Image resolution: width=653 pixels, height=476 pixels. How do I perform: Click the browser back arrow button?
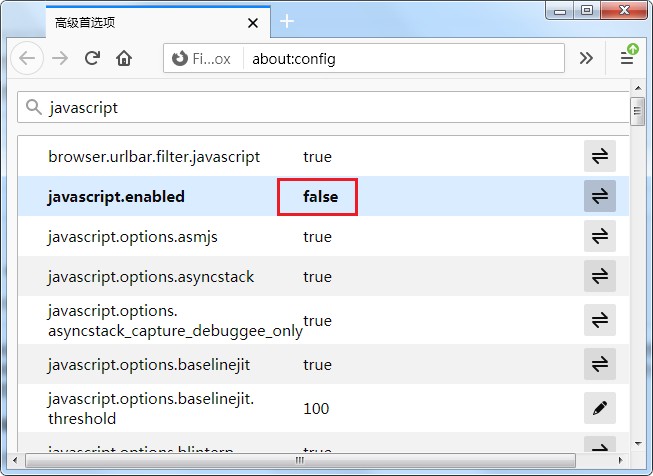point(27,58)
